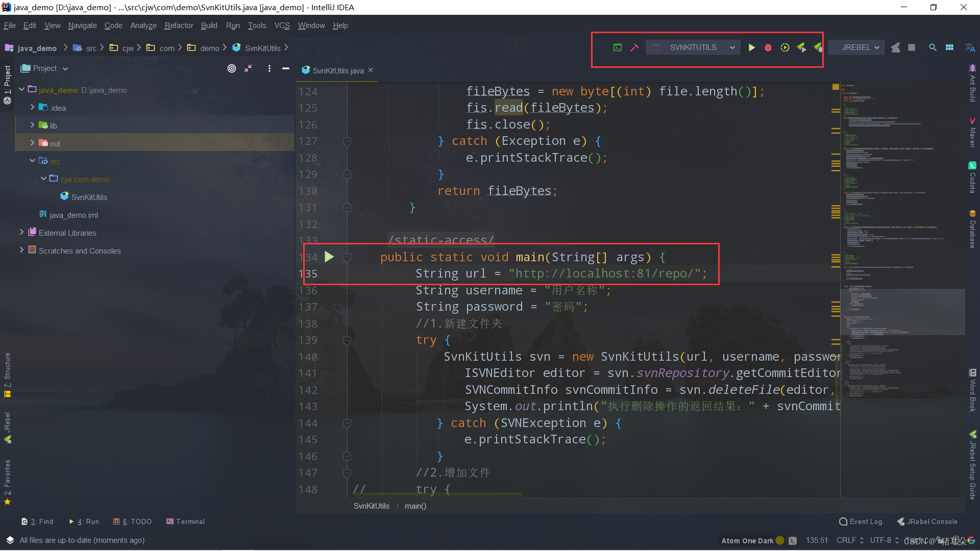The image size is (980, 551).
Task: Click the red Debug bug icon
Action: point(768,47)
